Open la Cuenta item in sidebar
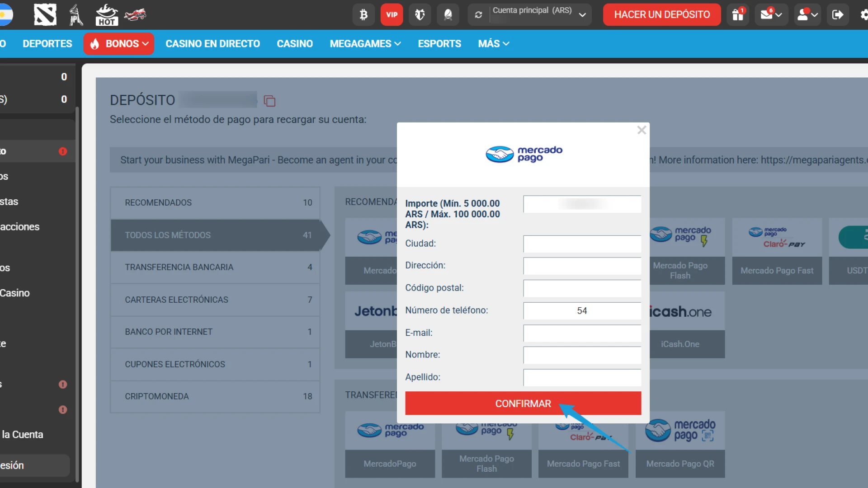The width and height of the screenshot is (868, 488). [22, 435]
